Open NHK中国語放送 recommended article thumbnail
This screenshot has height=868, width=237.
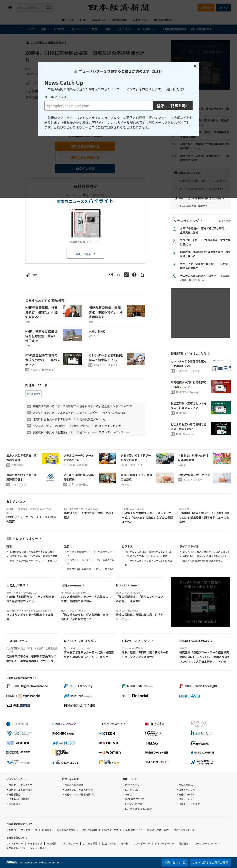(x=73, y=311)
